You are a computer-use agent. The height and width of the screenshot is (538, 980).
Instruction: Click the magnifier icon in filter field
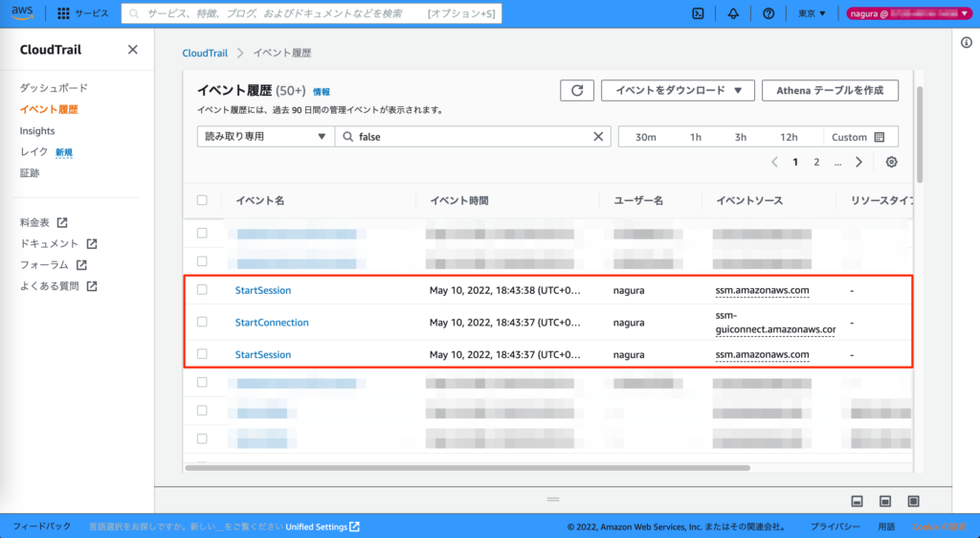(x=348, y=136)
